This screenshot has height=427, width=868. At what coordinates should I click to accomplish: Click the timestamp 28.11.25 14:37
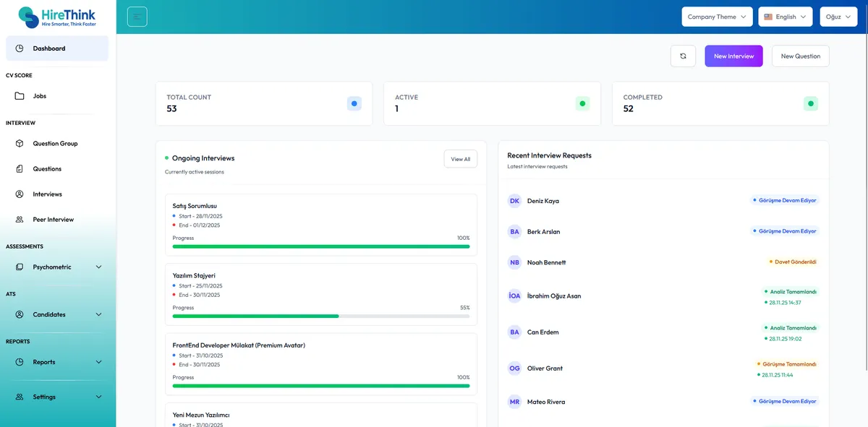pyautogui.click(x=785, y=303)
